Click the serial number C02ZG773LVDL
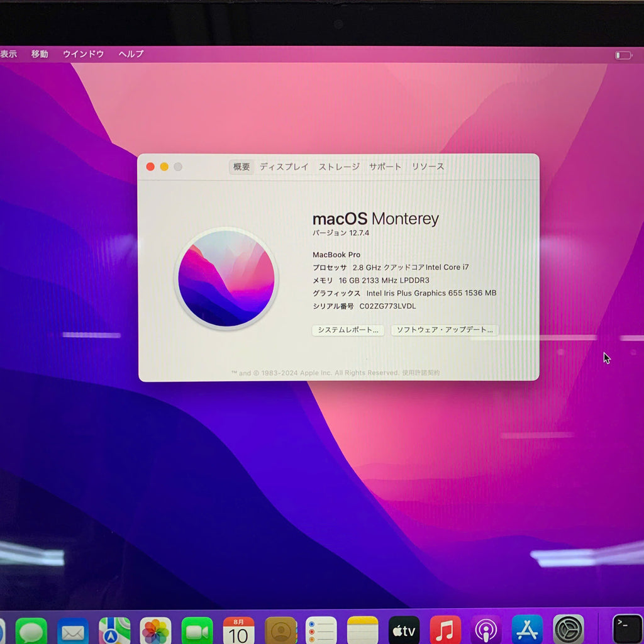This screenshot has width=644, height=644. [x=387, y=306]
